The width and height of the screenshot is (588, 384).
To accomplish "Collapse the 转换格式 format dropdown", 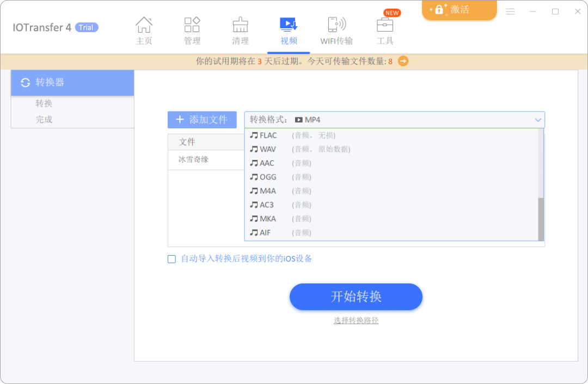I will pos(537,120).
